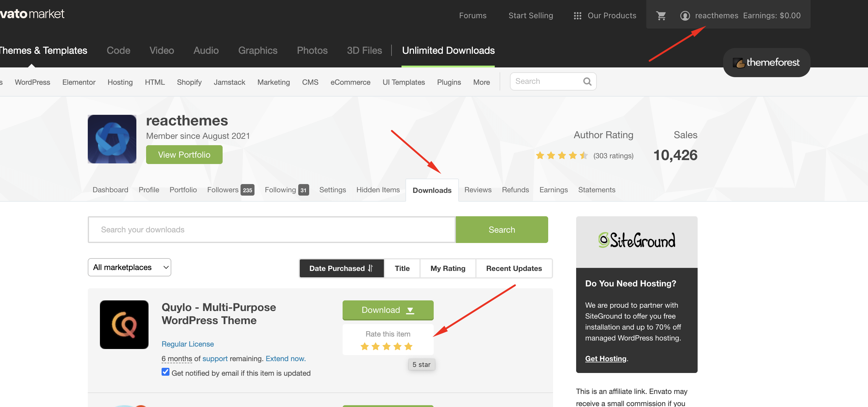
Task: Open the Following tab
Action: point(286,190)
